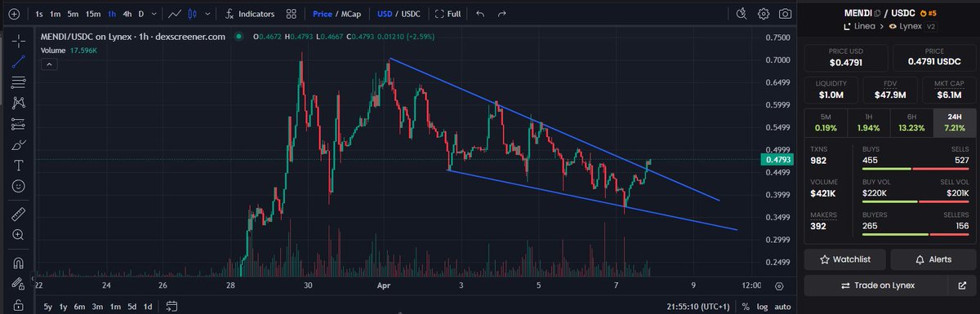The width and height of the screenshot is (980, 314).
Task: Select the crosshair cursor tool
Action: (18, 40)
